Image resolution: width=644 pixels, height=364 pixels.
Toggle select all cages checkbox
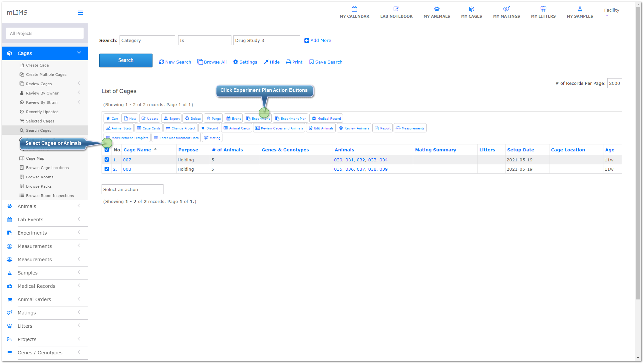point(107,150)
